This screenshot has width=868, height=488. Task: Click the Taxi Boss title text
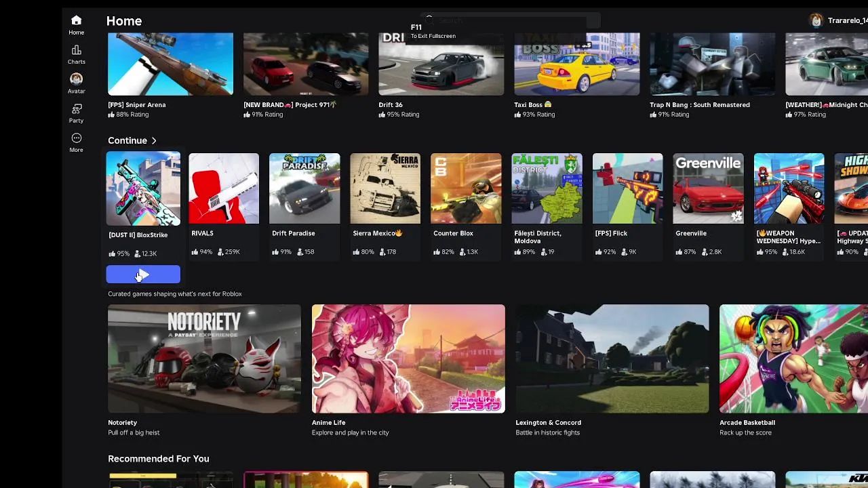click(x=533, y=105)
